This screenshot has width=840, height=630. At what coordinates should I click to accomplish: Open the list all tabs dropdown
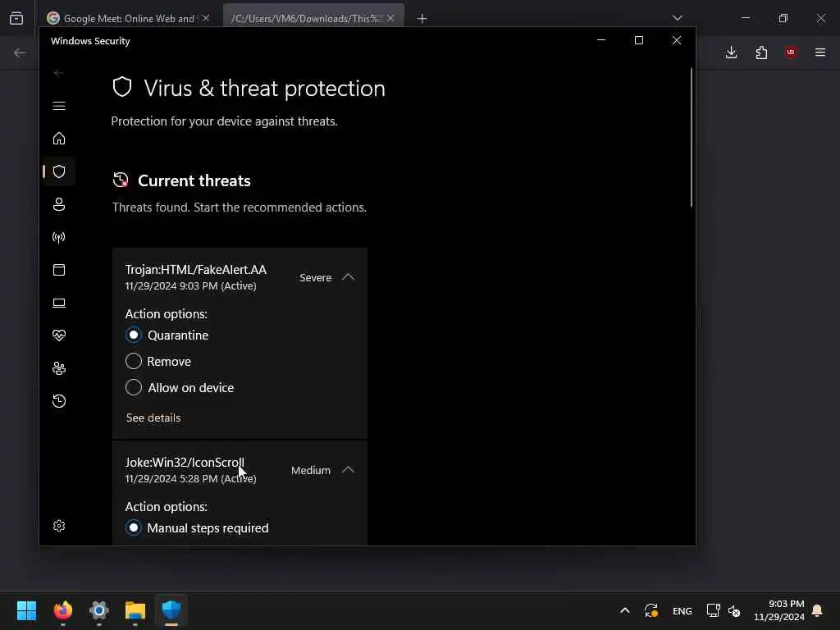tap(677, 18)
